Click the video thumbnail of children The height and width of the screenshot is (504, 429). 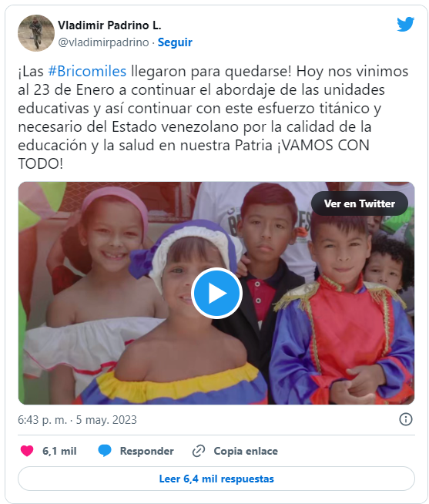(216, 293)
